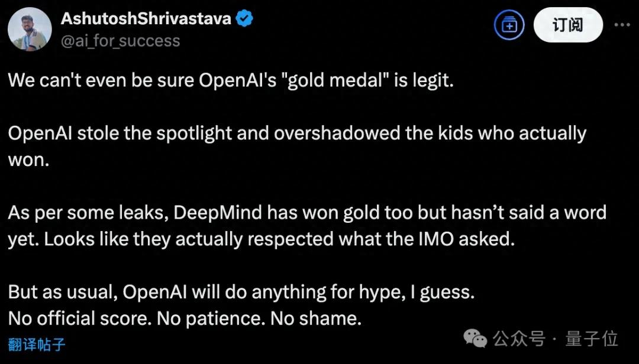The height and width of the screenshot is (364, 639).
Task: Open the three-dot more options menu
Action: [622, 25]
